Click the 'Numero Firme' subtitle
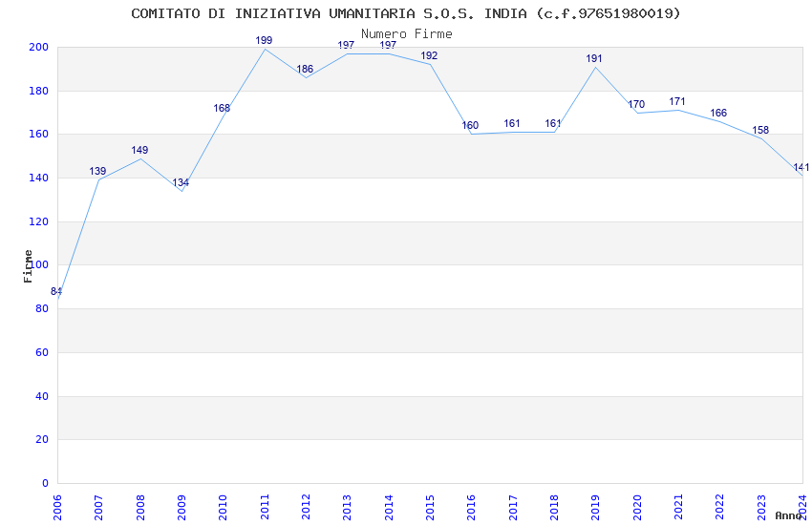812x525 pixels. (406, 34)
